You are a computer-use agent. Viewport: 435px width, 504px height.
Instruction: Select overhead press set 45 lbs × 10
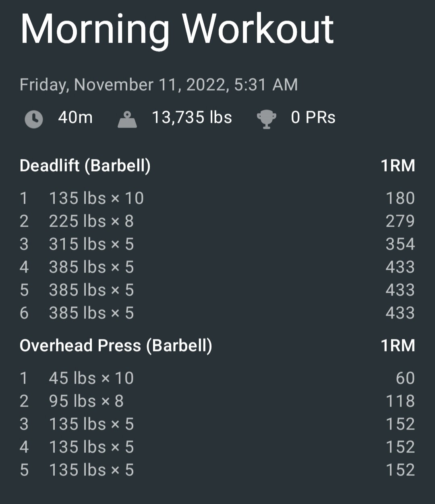pos(91,378)
